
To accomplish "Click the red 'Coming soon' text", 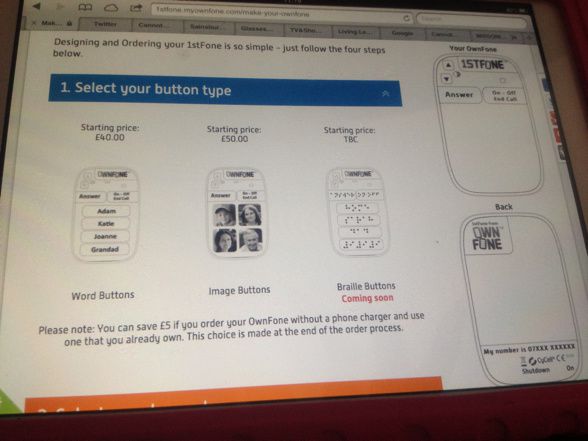I will click(367, 298).
